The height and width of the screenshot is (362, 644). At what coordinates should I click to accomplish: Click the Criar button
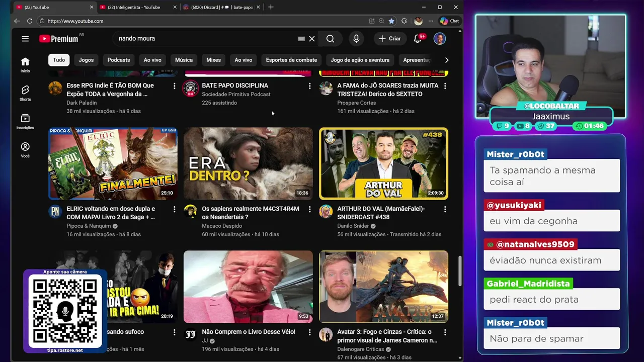pyautogui.click(x=390, y=38)
